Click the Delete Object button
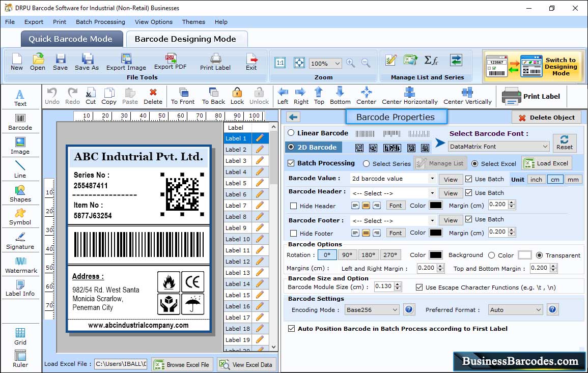The width and height of the screenshot is (588, 373). point(546,118)
